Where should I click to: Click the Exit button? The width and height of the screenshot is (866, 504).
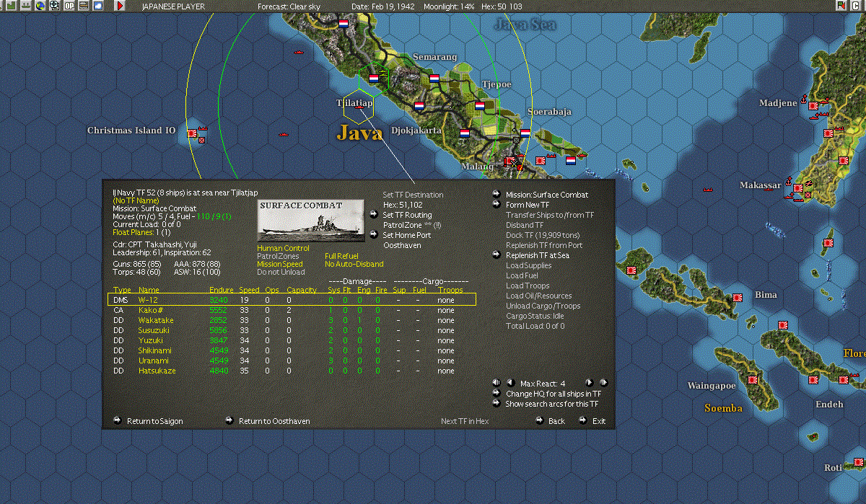[x=599, y=421]
